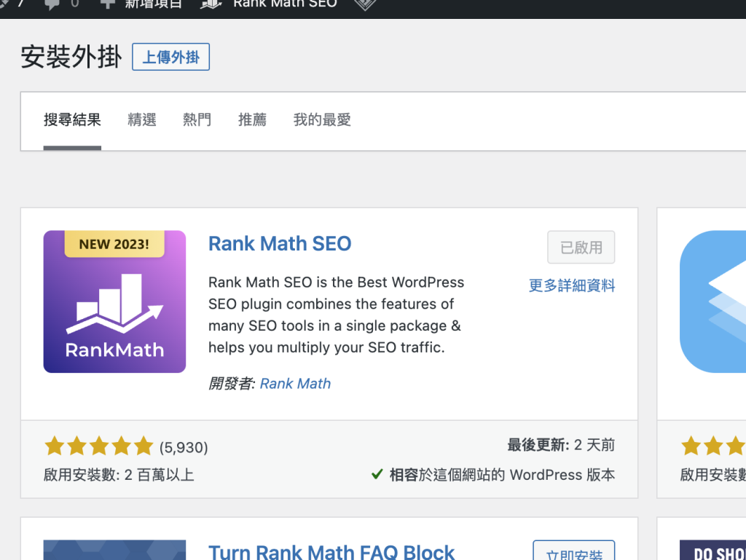Click the 安裝外掛 page heading
Viewport: 746px width, 560px height.
tap(71, 57)
